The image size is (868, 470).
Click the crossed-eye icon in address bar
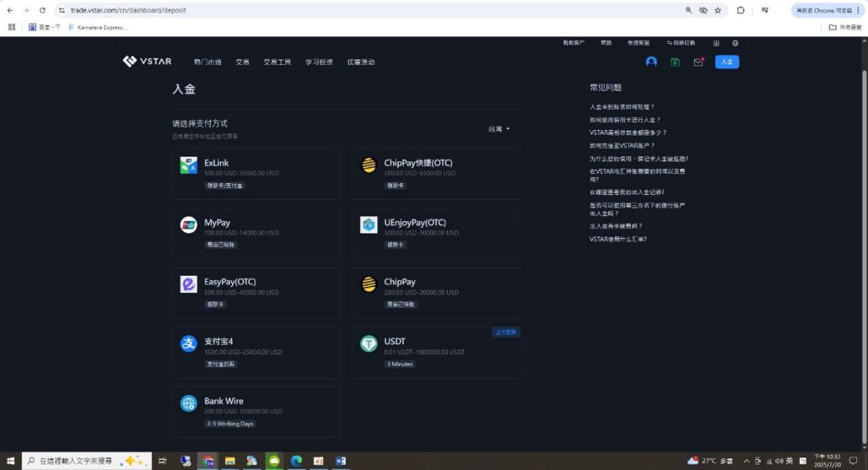coord(703,10)
